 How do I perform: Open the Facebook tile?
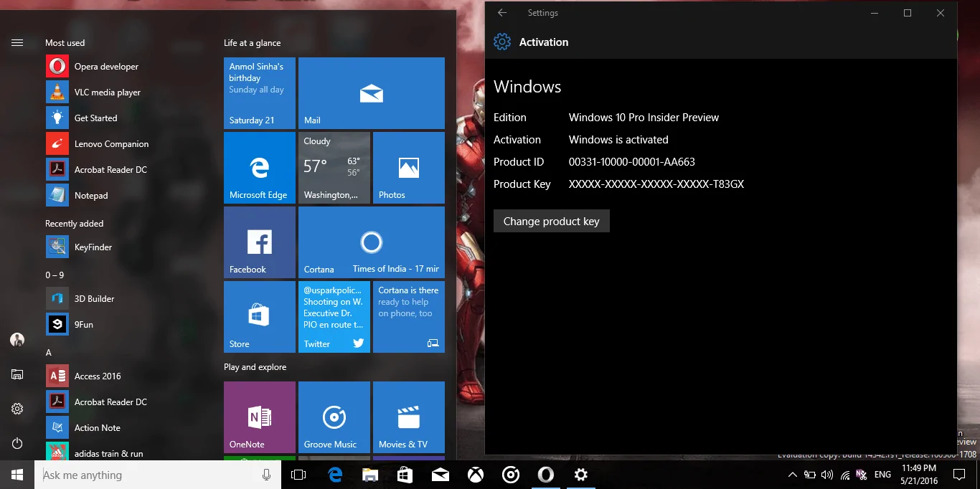point(260,242)
